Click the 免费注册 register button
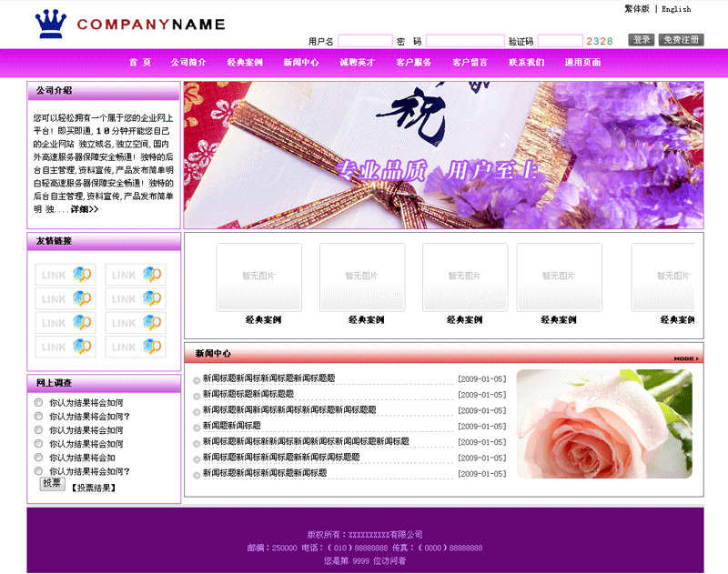 coord(681,40)
